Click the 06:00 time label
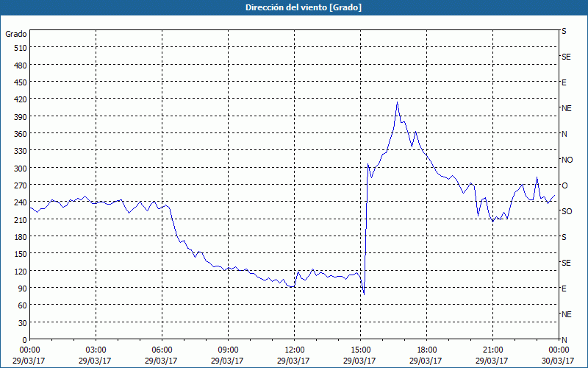588x368 pixels. coord(162,350)
